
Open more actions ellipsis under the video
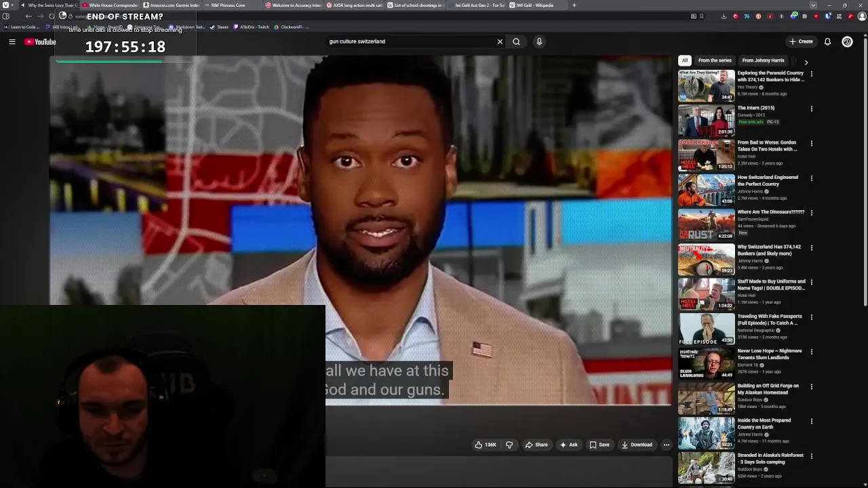point(666,445)
